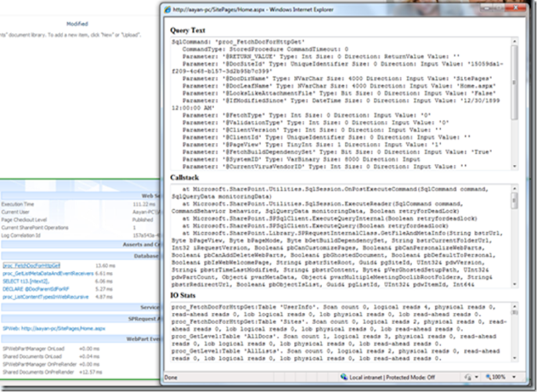Click Query Text scrollbar up arrow
The width and height of the screenshot is (537, 392).
point(514,41)
